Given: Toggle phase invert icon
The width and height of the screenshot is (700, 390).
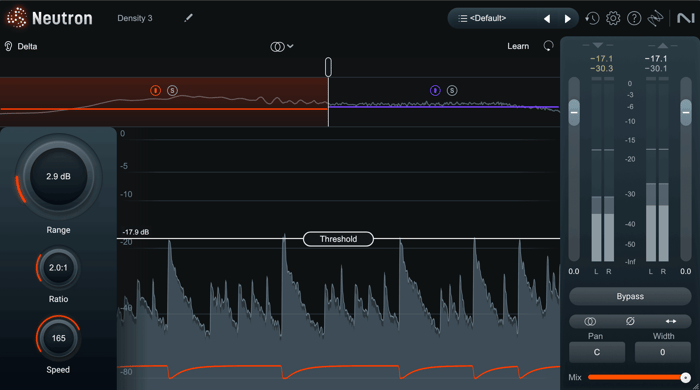Looking at the screenshot, I should pyautogui.click(x=630, y=321).
